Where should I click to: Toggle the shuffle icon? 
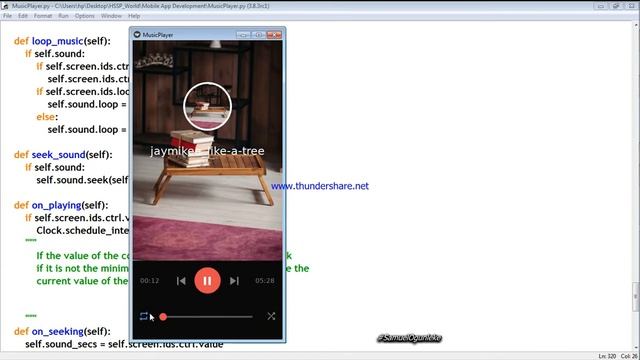pyautogui.click(x=271, y=316)
